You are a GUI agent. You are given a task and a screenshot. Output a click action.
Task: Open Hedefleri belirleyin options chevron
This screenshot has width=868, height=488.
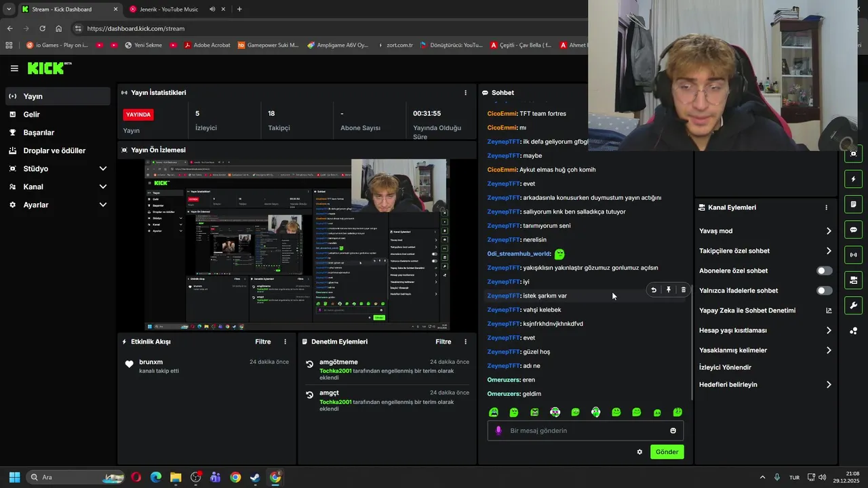829,385
